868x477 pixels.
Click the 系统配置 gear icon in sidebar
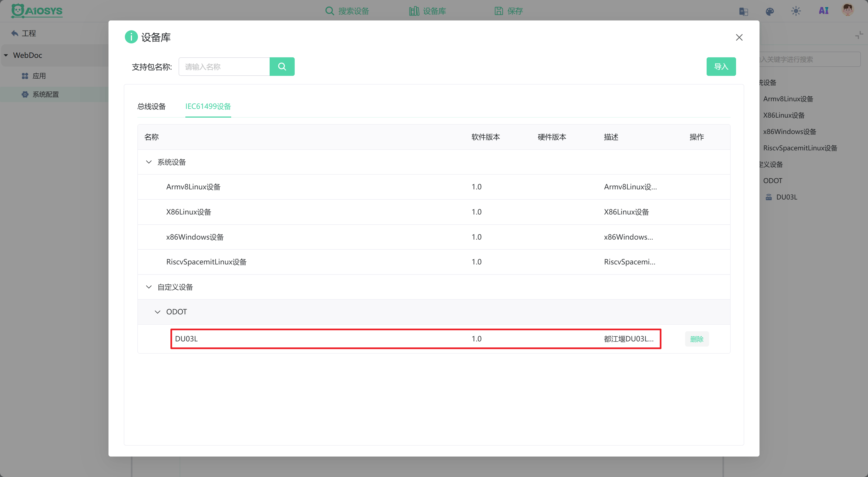coord(25,94)
